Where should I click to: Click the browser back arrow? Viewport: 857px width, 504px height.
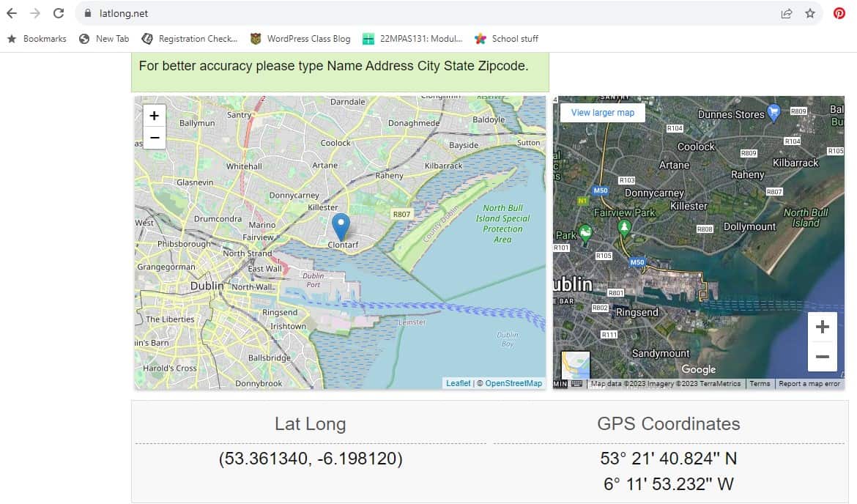[12, 13]
